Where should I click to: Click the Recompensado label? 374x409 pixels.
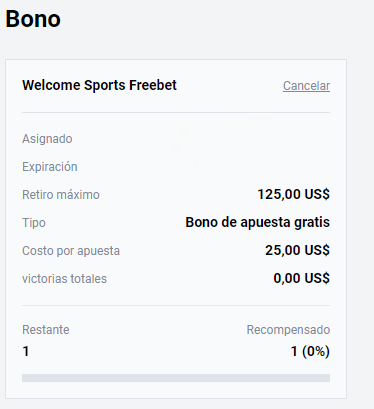coord(288,330)
